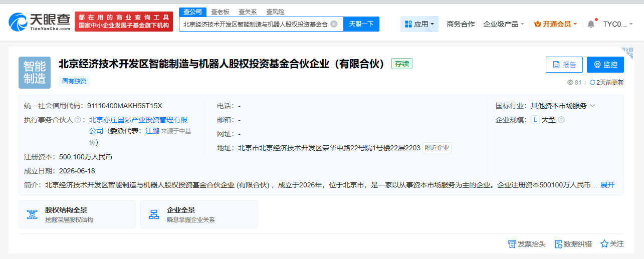
Task: Click the red national SME fund banner
Action: click(123, 22)
